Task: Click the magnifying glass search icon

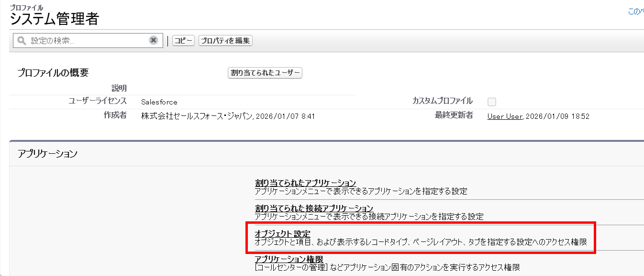Action: click(21, 40)
